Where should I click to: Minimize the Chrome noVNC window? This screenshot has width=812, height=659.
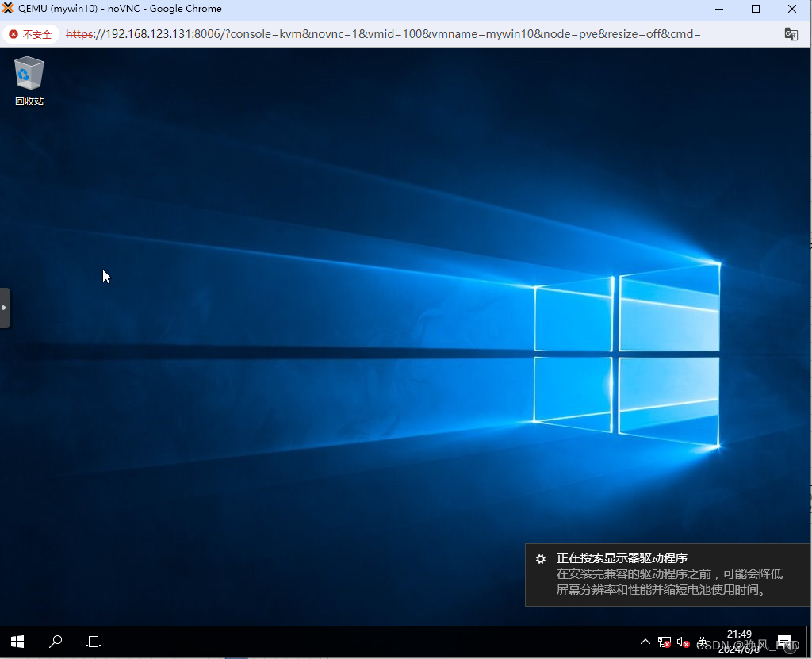click(719, 9)
